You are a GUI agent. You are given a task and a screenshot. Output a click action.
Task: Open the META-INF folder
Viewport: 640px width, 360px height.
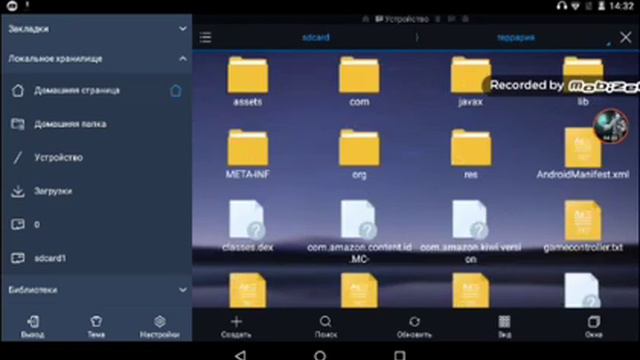click(248, 154)
